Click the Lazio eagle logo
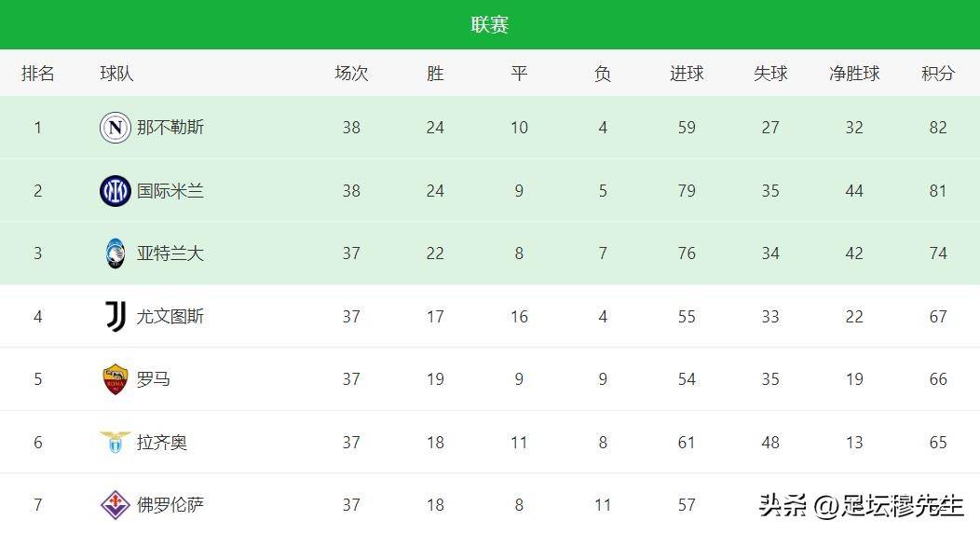The image size is (980, 534). (115, 443)
